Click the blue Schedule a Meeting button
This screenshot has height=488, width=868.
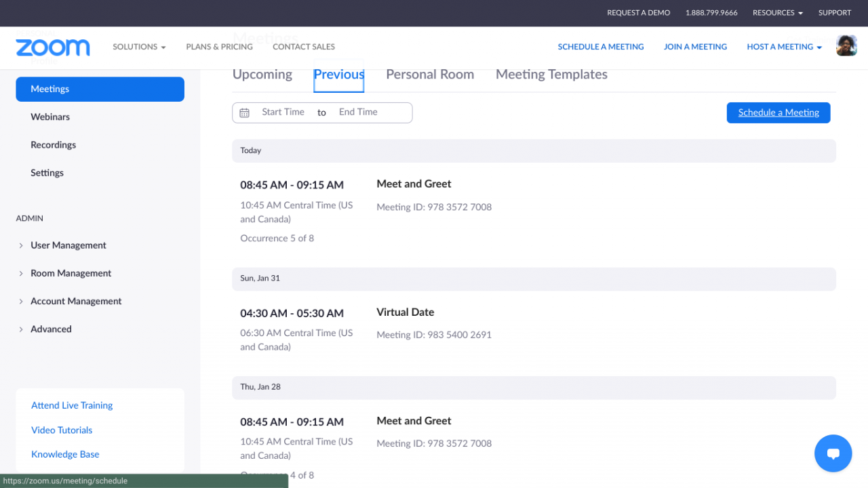coord(778,113)
